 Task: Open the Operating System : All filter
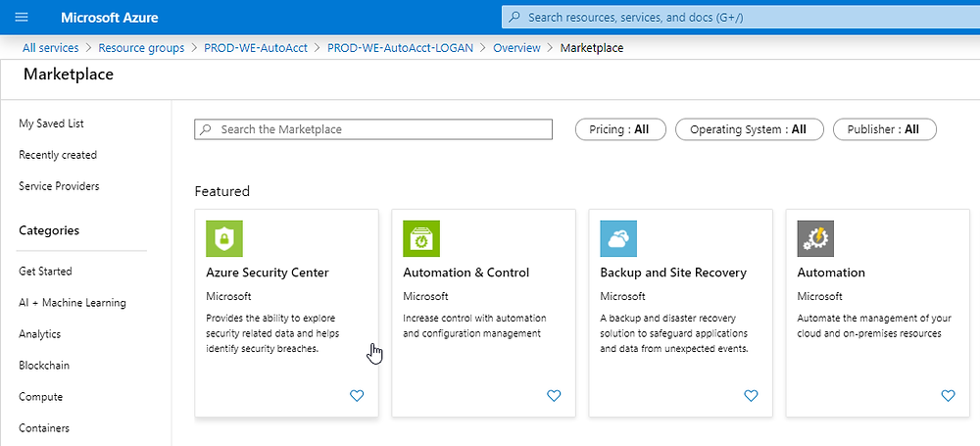[x=750, y=129]
